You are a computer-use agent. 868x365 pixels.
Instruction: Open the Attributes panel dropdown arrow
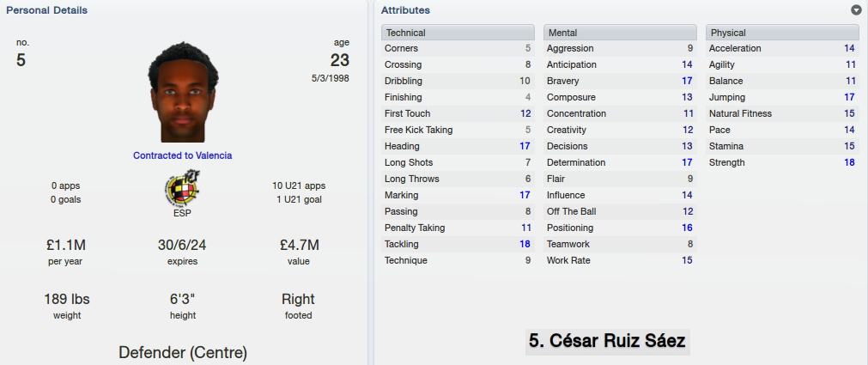pyautogui.click(x=856, y=10)
